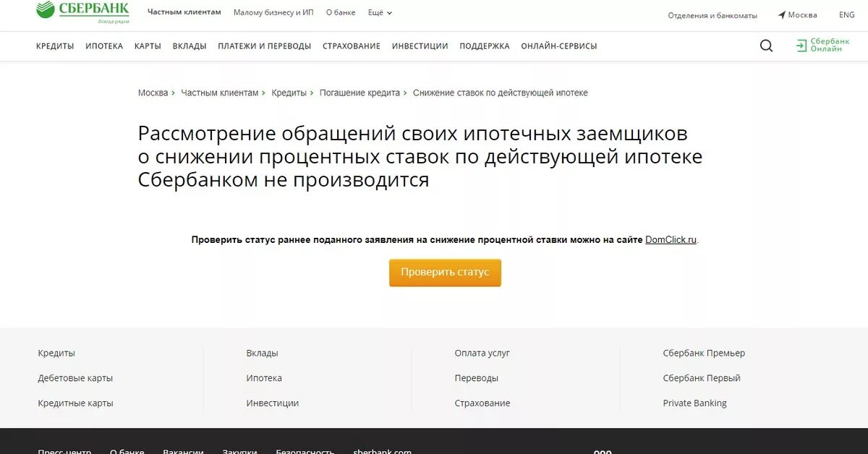Open footer Дебетовые карты link
This screenshot has width=868, height=454.
[x=75, y=378]
